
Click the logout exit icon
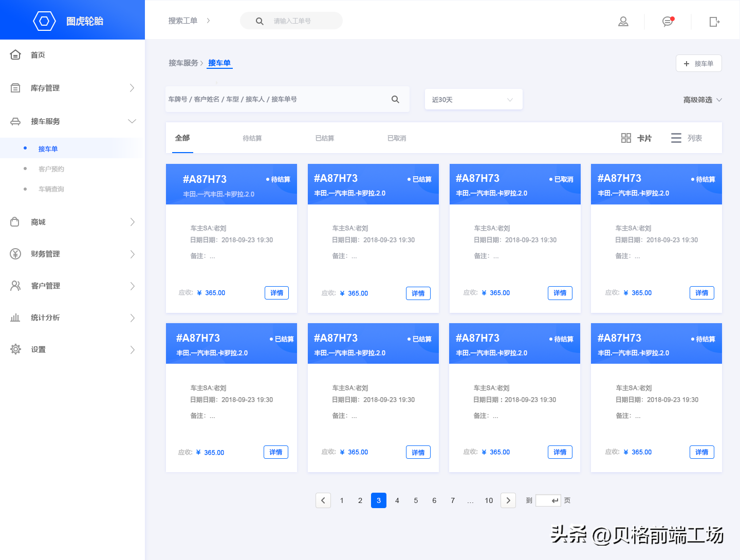click(x=714, y=22)
